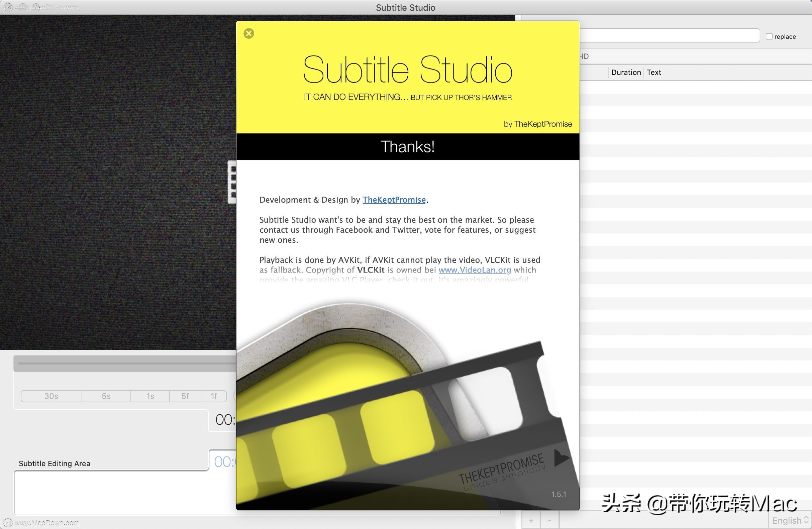Click the video playback progress slider

(126, 363)
